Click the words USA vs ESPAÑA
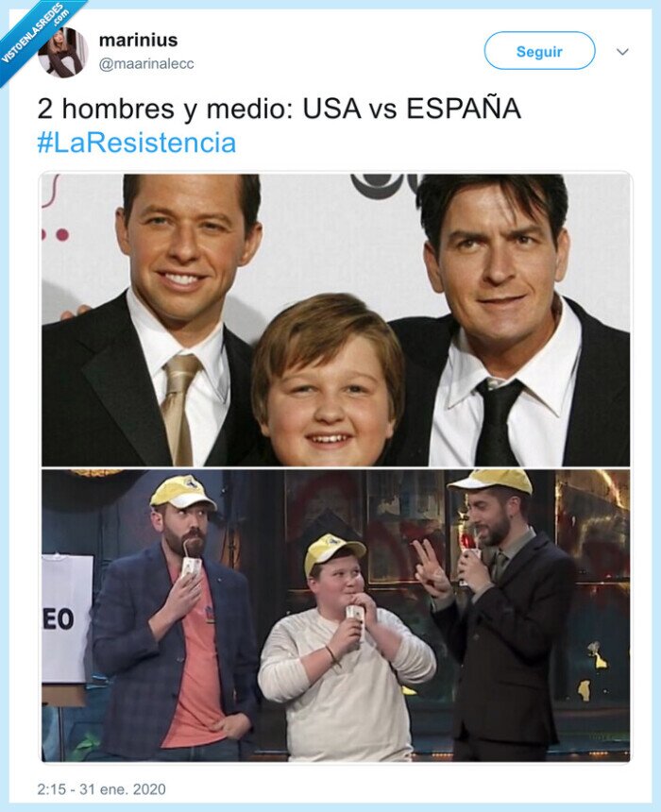The width and height of the screenshot is (661, 812). pyautogui.click(x=412, y=109)
